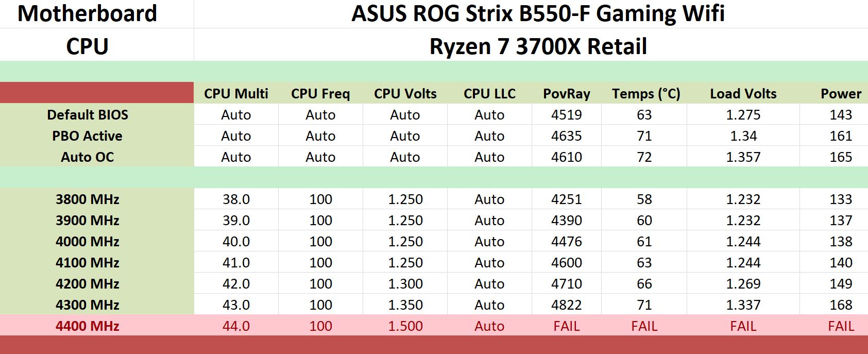Click Load Volts value 1.337

[x=743, y=305]
